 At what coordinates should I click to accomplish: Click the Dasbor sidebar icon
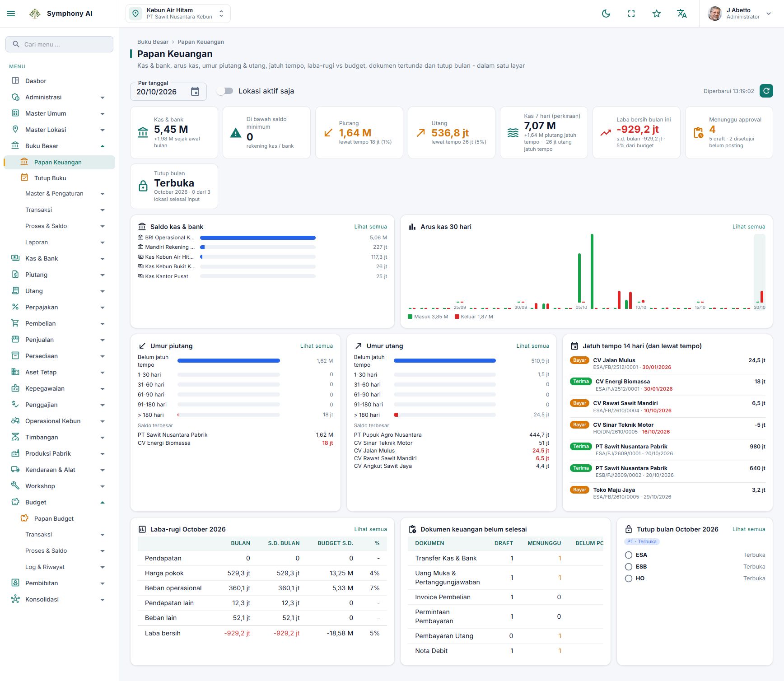click(x=15, y=81)
